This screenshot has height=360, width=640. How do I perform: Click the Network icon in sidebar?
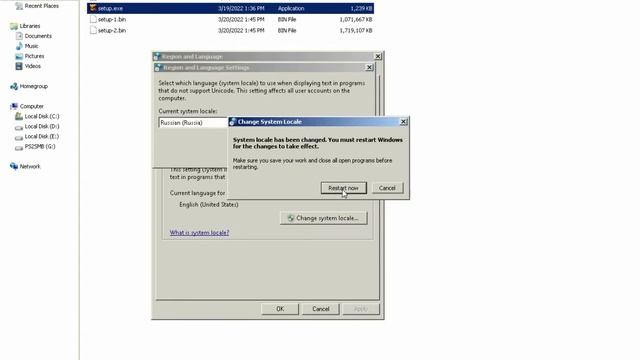click(x=14, y=167)
